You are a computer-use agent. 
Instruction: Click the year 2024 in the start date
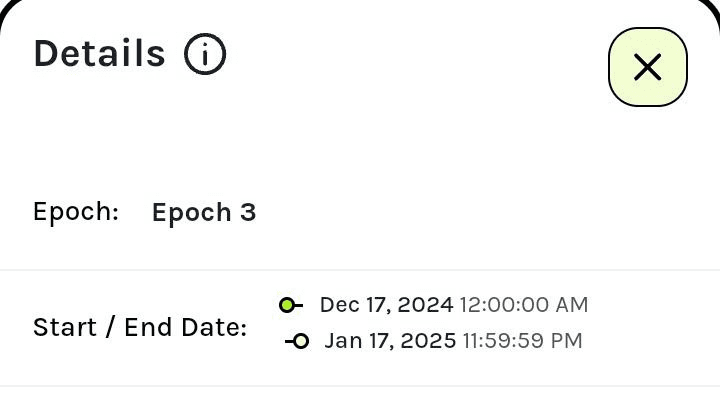[429, 305]
